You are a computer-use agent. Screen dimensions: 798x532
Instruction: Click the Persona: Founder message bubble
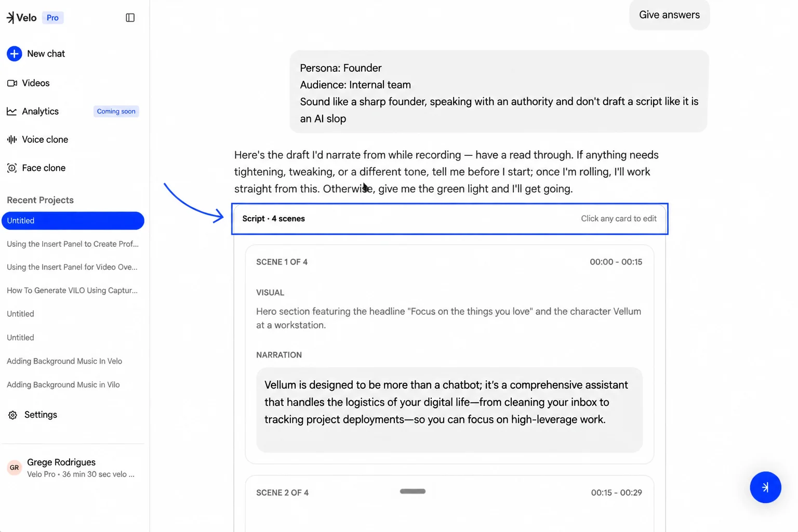[x=499, y=91]
